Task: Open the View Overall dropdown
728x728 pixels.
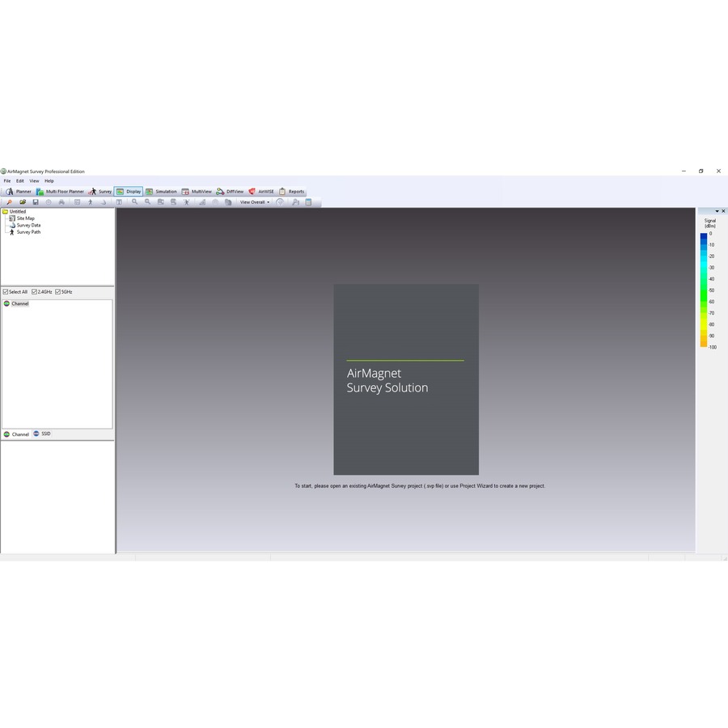Action: [255, 202]
